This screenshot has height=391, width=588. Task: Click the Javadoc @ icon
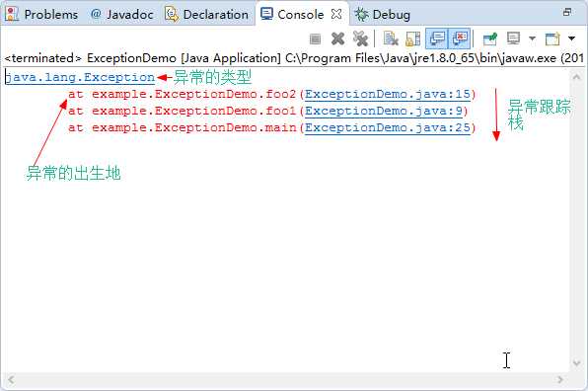[x=96, y=14]
